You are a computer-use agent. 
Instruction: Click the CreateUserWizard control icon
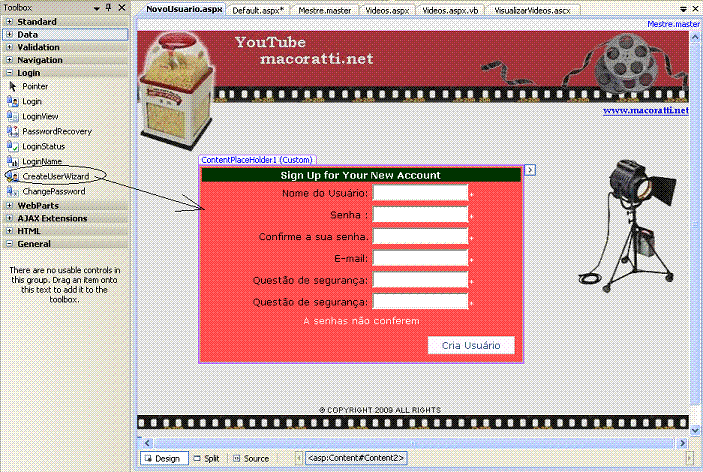pos(13,176)
